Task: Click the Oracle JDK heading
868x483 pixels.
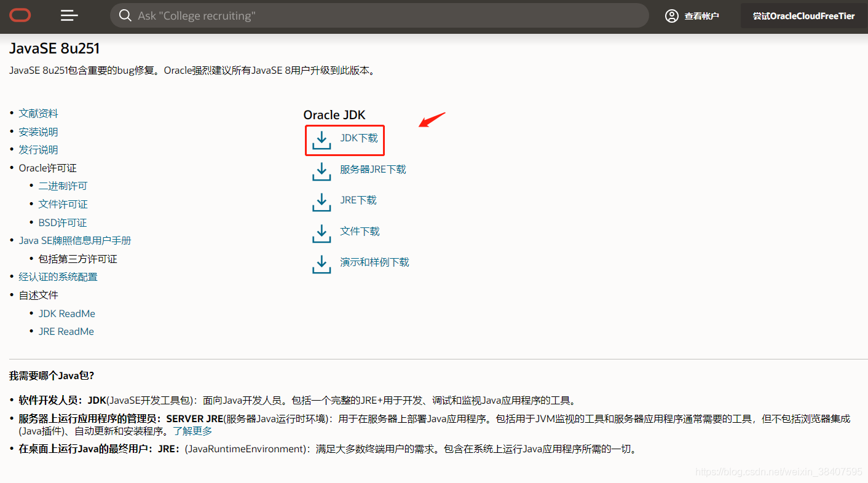Action: 334,115
